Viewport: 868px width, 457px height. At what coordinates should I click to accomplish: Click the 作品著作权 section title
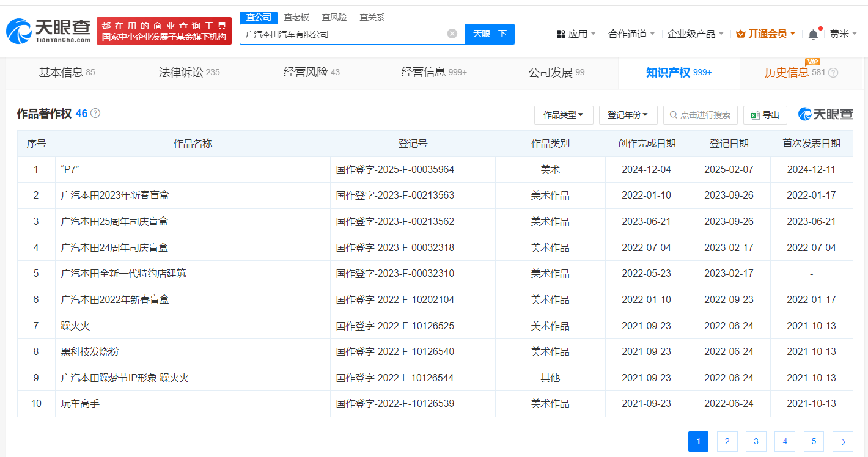[43, 113]
